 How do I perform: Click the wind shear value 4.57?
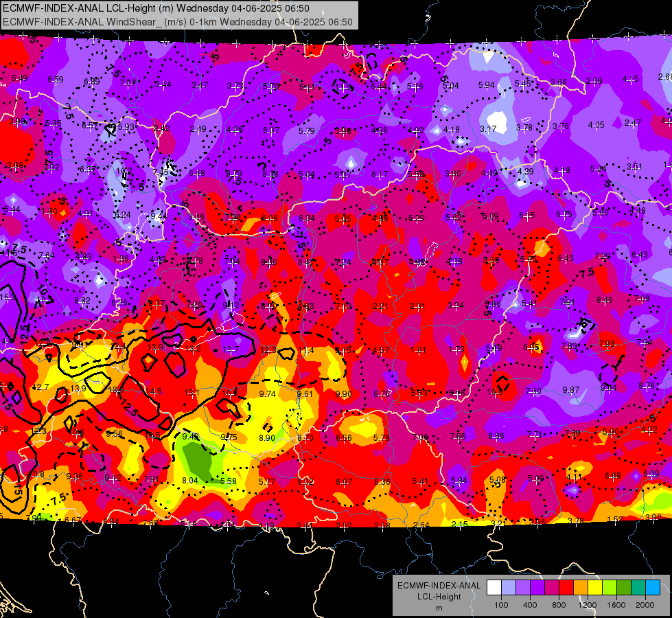coord(381,350)
